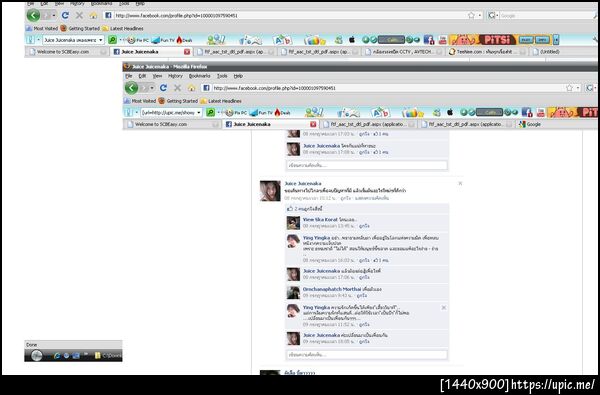Click the YouTube icon in back window toolbar
The height and width of the screenshot is (395, 600).
click(443, 39)
